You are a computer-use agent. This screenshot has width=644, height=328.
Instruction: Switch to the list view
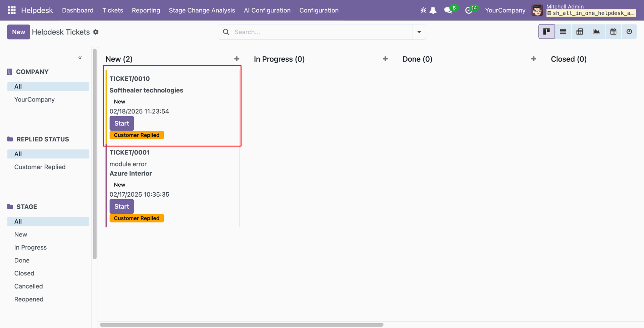(x=563, y=31)
